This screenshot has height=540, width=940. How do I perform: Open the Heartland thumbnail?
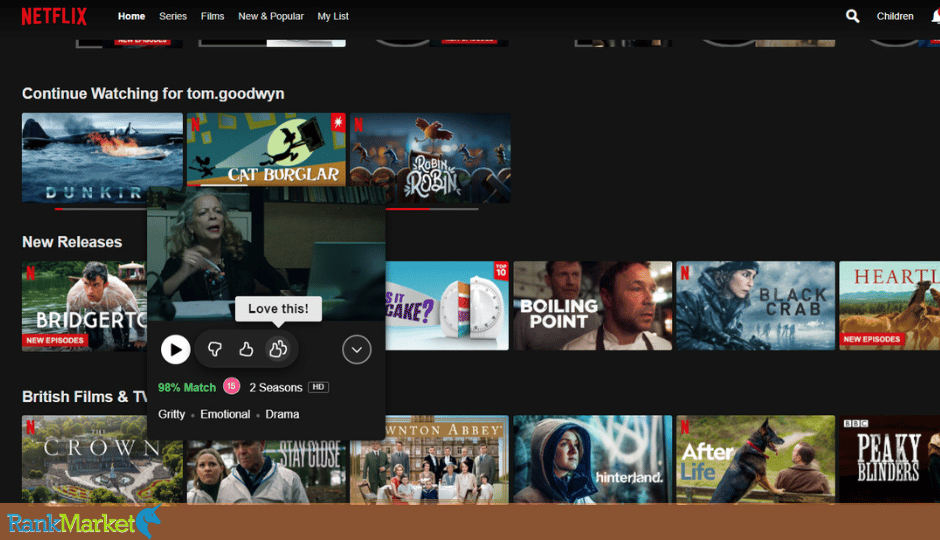click(890, 306)
